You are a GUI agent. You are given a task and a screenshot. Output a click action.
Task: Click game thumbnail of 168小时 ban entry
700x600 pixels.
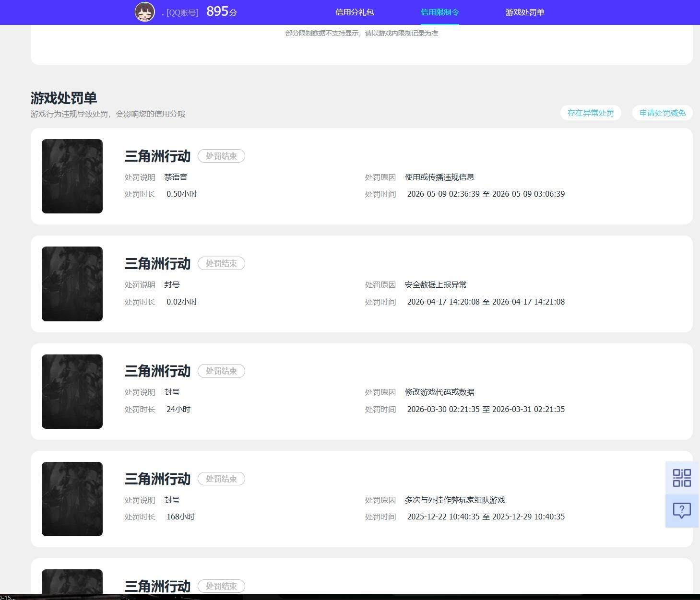(72, 499)
